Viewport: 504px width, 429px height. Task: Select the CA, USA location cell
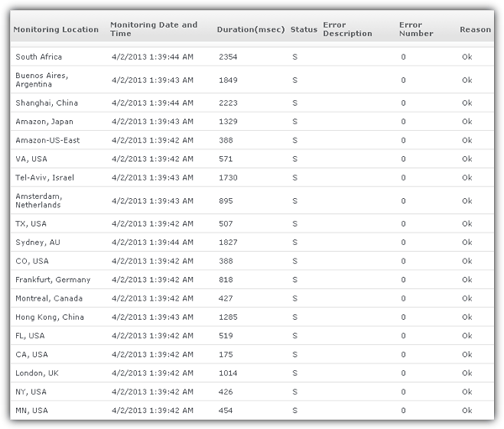[32, 354]
